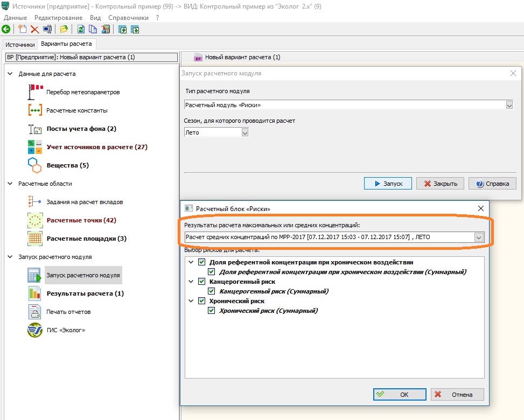Switch to the Источники tab

pos(20,45)
